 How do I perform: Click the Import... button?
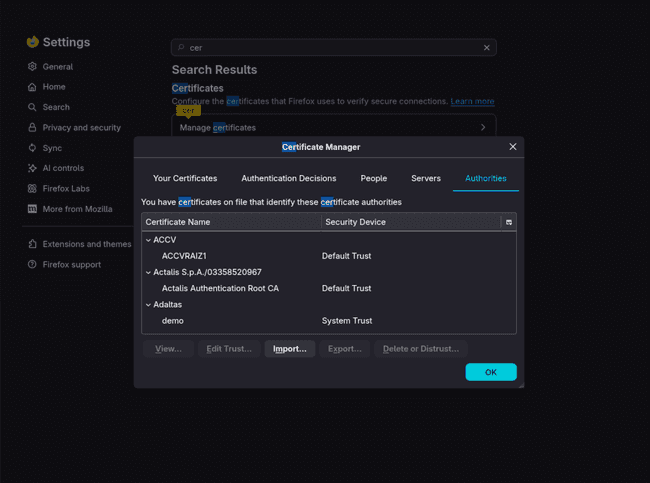click(290, 349)
